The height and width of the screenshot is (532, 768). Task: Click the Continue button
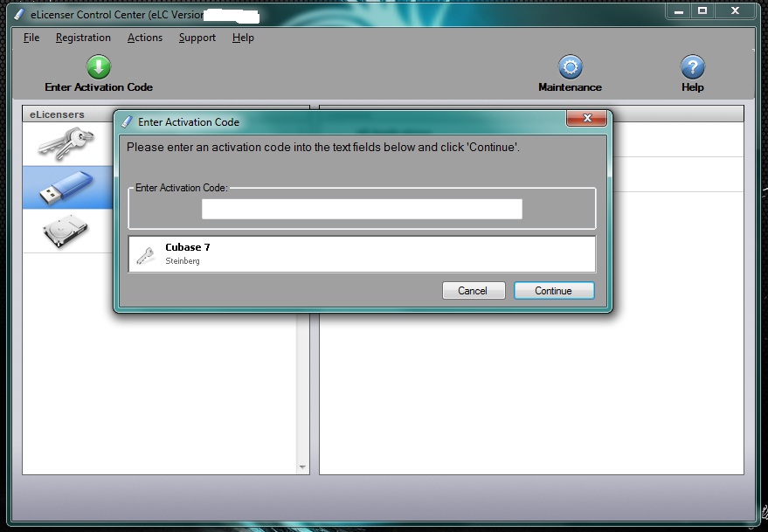pyautogui.click(x=554, y=291)
